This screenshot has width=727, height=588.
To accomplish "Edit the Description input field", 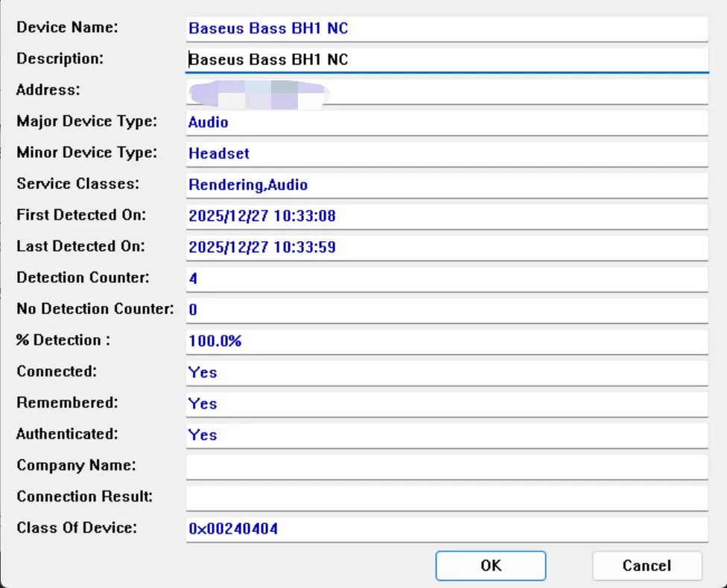I will [x=447, y=60].
